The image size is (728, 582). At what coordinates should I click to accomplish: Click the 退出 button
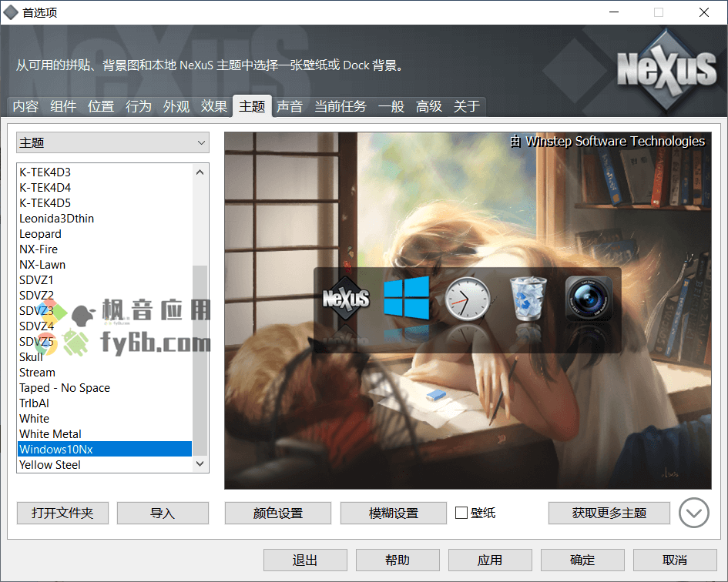(x=305, y=560)
